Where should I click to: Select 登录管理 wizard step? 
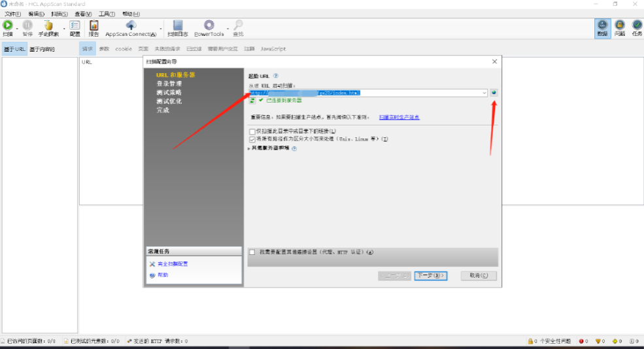pyautogui.click(x=169, y=84)
